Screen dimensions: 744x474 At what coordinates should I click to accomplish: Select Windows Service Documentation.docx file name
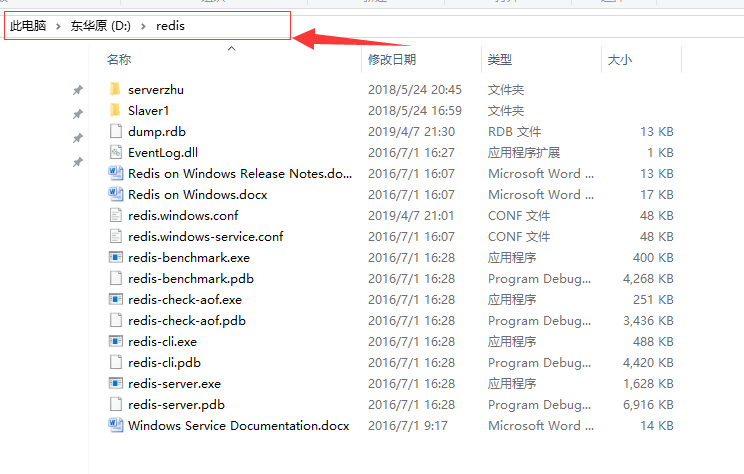239,425
